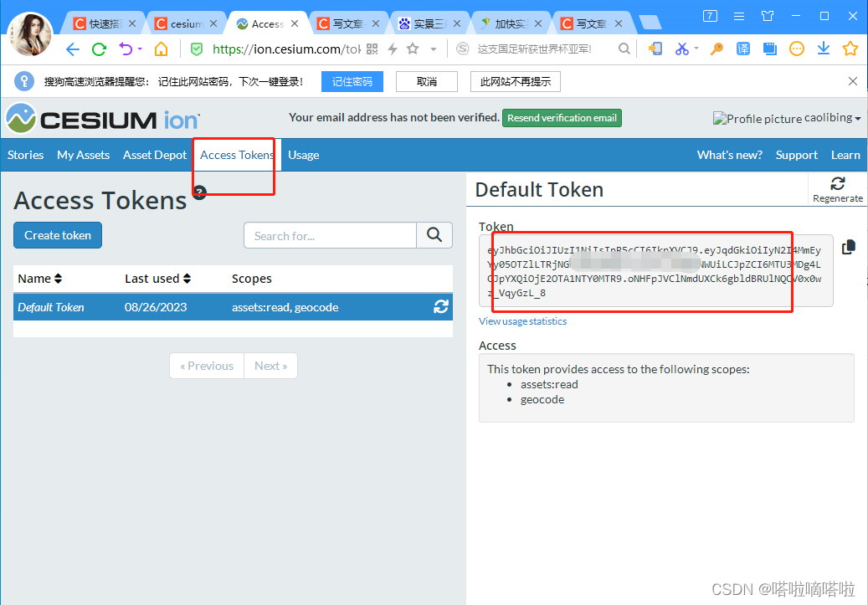Screen dimensions: 868x605
Task: Click the purple undo arrow icon
Action: pos(126,49)
